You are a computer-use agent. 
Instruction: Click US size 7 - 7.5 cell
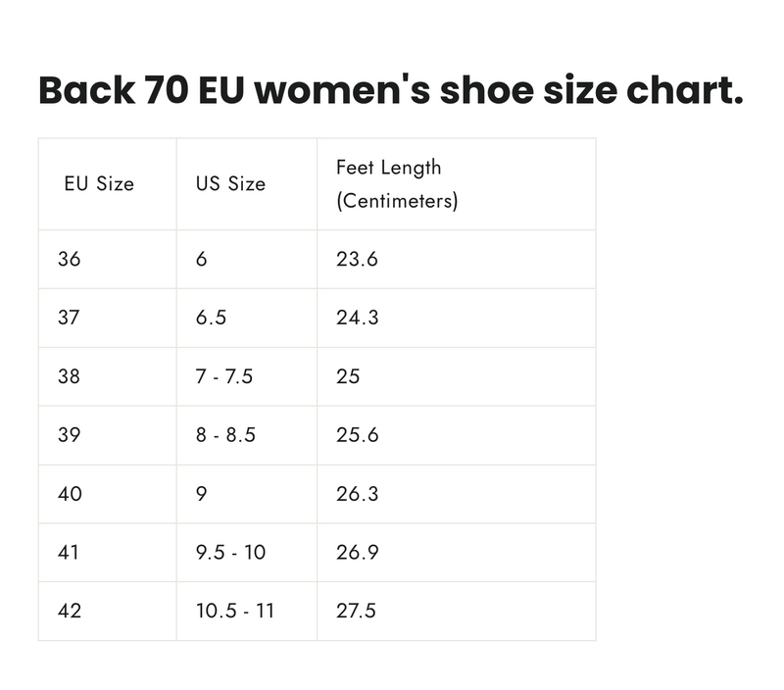(x=224, y=376)
